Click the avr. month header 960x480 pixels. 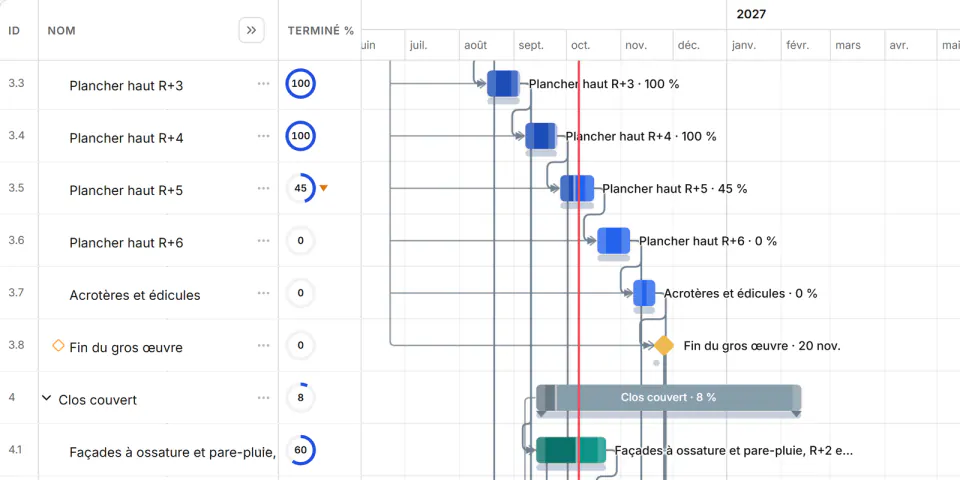(x=899, y=45)
